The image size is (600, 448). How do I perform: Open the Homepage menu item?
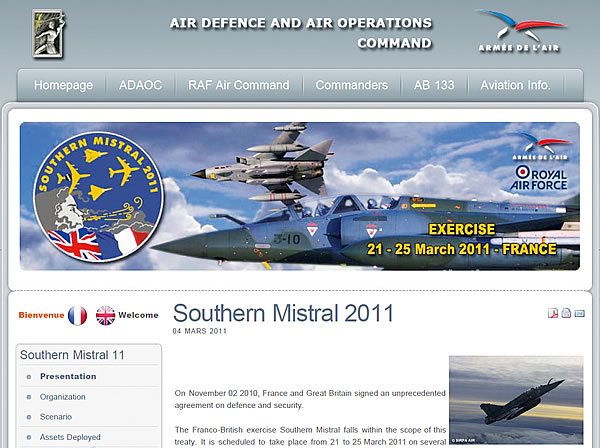[x=64, y=85]
